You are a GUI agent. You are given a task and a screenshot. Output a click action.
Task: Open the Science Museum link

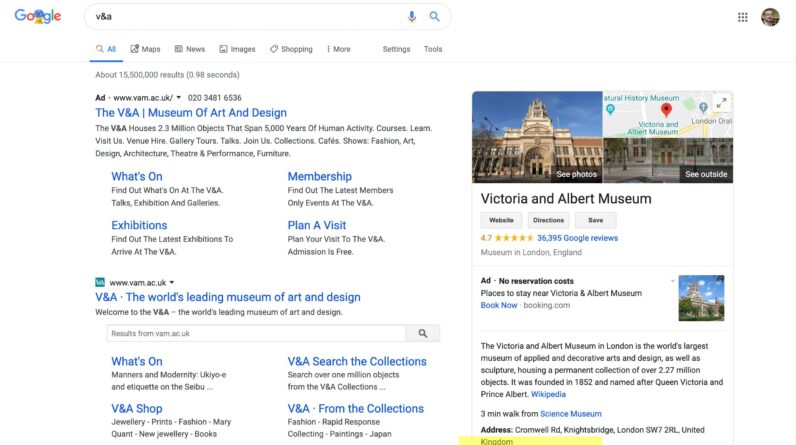(x=571, y=414)
